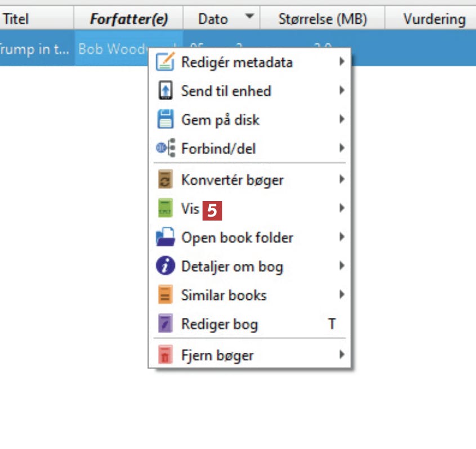The image size is (476, 449).
Task: Click the Redigér metadata pencil icon
Action: 165,62
